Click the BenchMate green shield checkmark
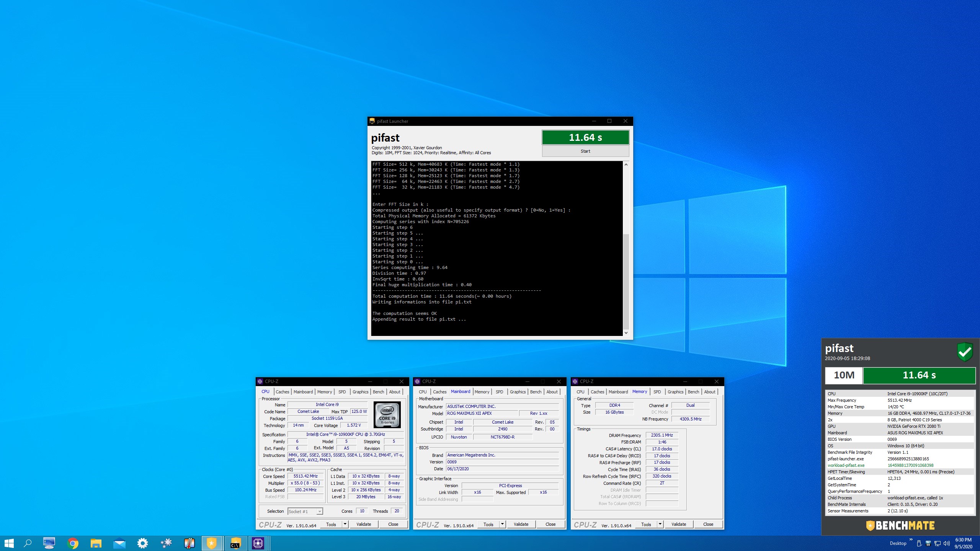 [965, 352]
